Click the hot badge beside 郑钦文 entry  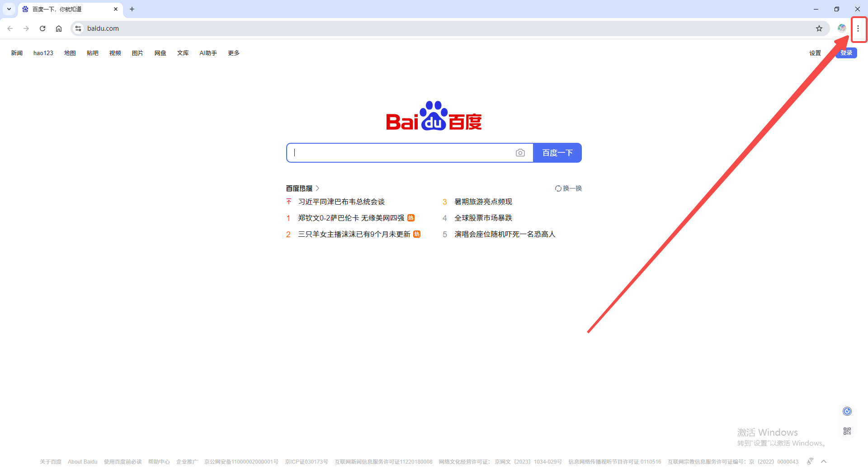click(x=411, y=218)
